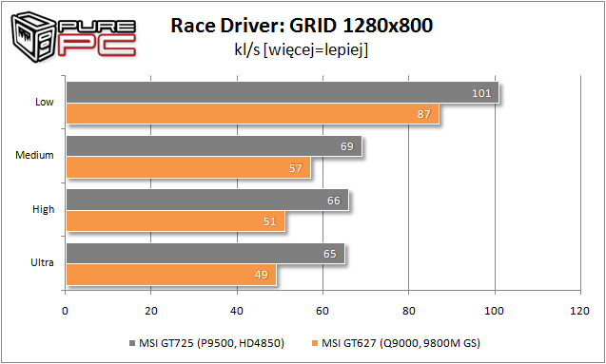Screen dimensions: 606x364
Task: Click the x-axis label 80
Action: point(409,311)
